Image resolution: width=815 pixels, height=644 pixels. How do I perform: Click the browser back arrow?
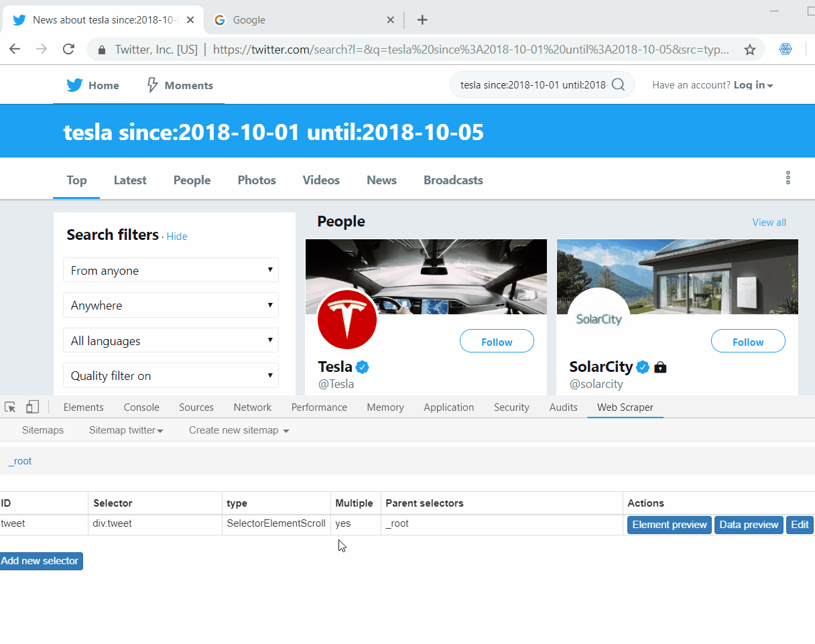(x=15, y=49)
